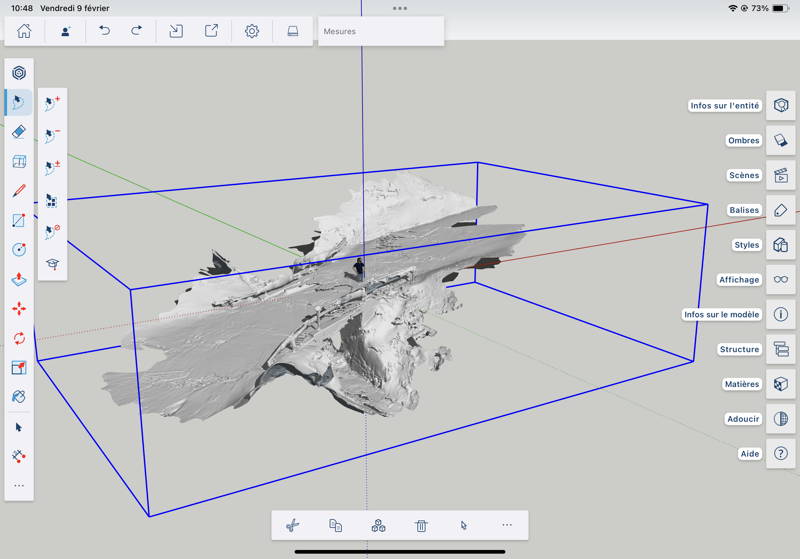The image size is (800, 559).
Task: Tap the Mesures input field
Action: click(x=380, y=31)
